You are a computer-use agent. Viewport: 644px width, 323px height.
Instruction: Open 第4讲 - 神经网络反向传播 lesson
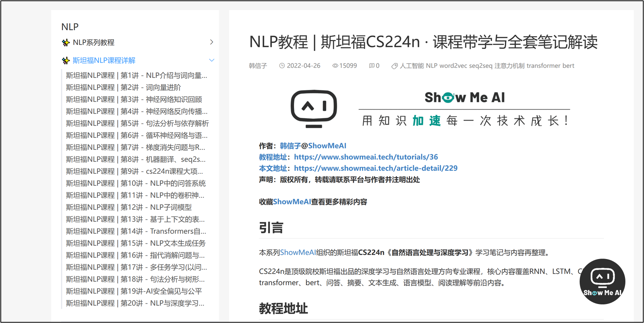point(137,111)
